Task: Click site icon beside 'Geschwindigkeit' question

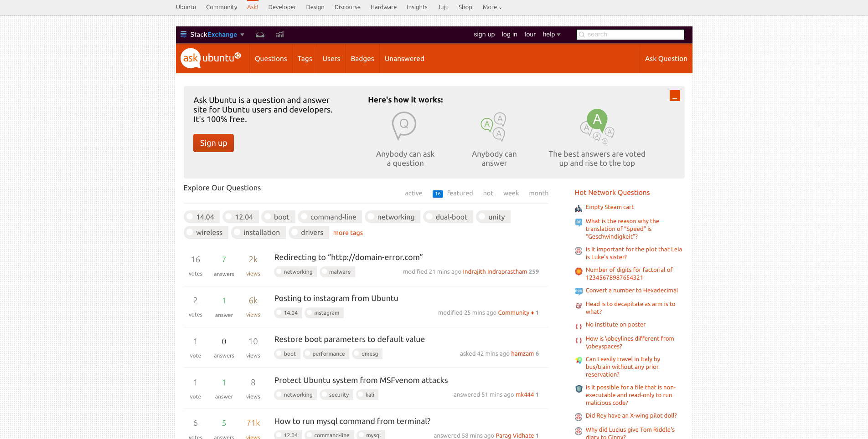Action: coord(579,222)
